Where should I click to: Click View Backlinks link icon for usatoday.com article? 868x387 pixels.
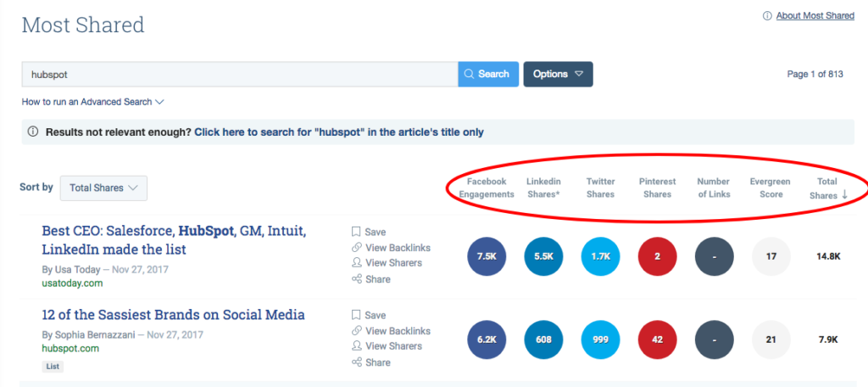[357, 248]
